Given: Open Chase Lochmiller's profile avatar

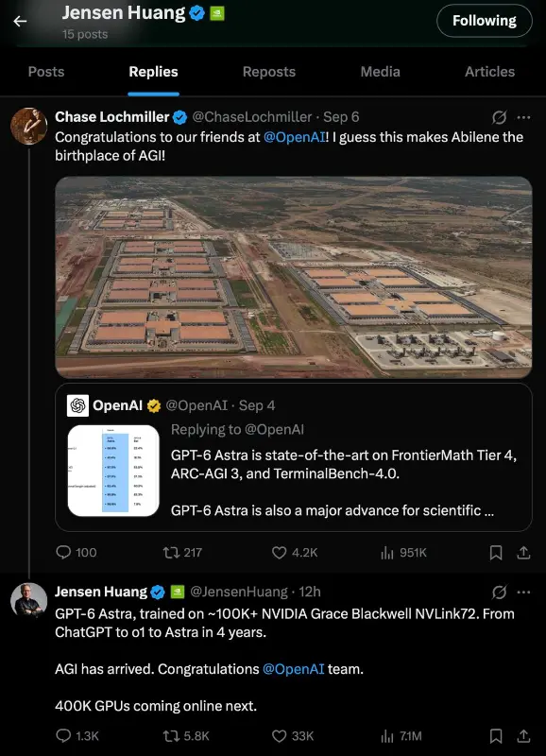Looking at the screenshot, I should pos(29,127).
